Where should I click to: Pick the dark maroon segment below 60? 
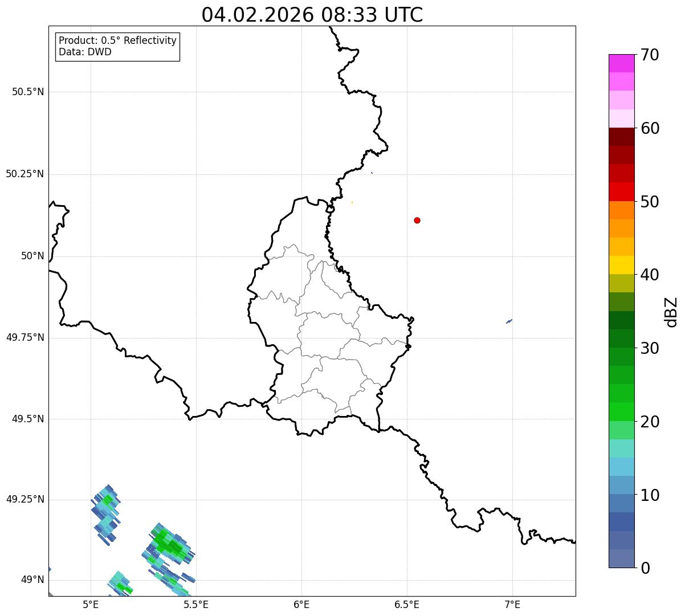(x=621, y=137)
